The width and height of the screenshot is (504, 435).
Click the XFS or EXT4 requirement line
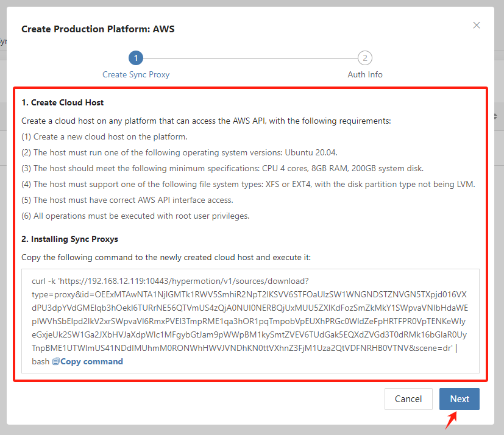[x=248, y=184]
